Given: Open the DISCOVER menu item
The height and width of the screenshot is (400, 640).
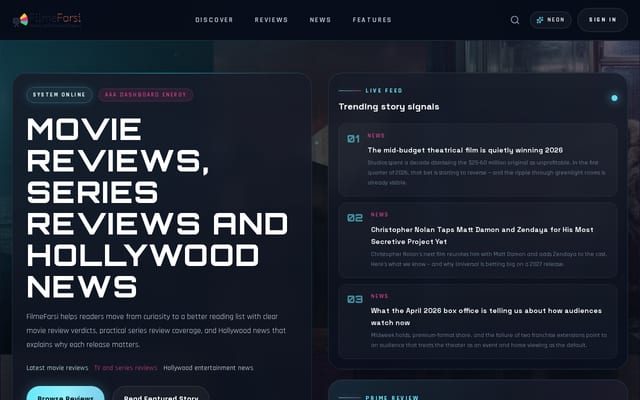Looking at the screenshot, I should (214, 20).
